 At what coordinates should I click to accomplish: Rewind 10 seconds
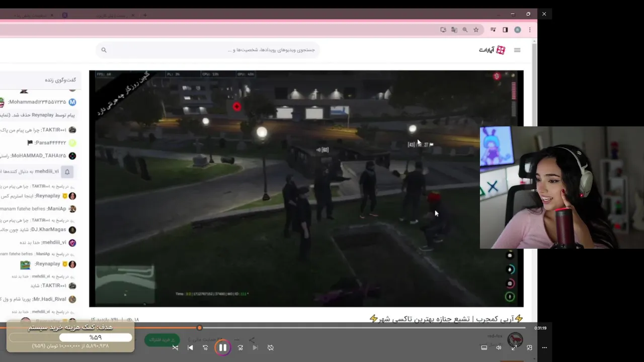click(x=205, y=347)
